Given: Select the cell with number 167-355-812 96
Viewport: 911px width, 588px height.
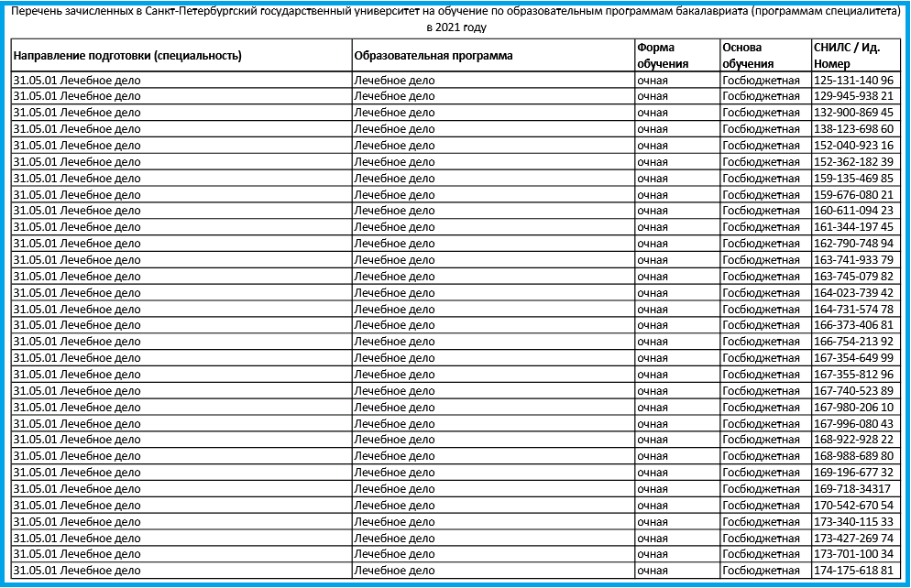Looking at the screenshot, I should point(856,375).
